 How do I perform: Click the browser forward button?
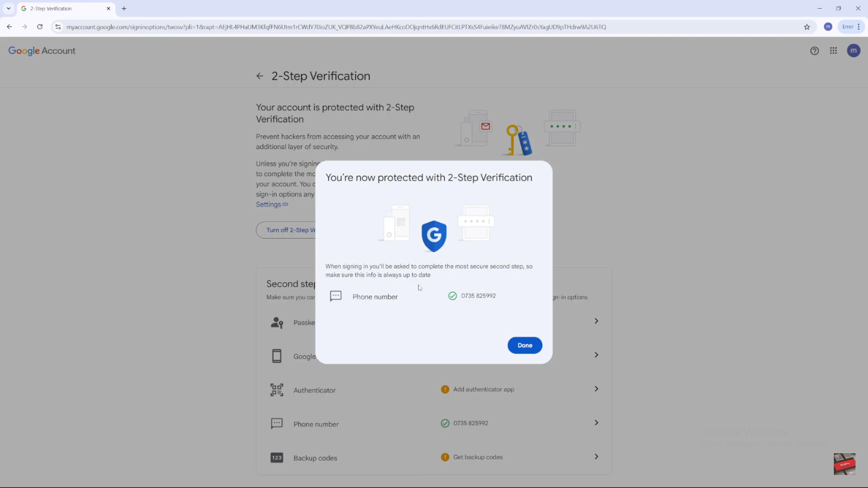click(24, 27)
